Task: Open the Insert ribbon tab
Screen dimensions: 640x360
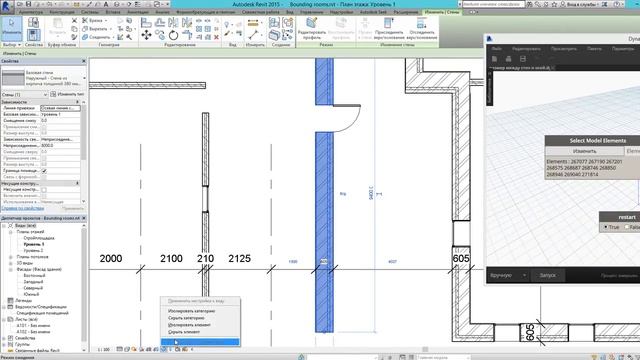Action: click(x=113, y=12)
